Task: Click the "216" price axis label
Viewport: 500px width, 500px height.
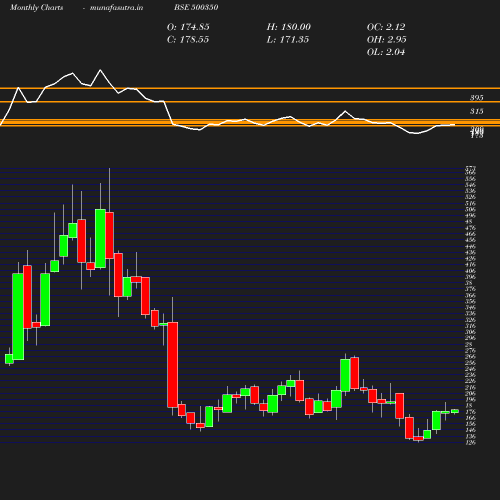Action: 470,387
